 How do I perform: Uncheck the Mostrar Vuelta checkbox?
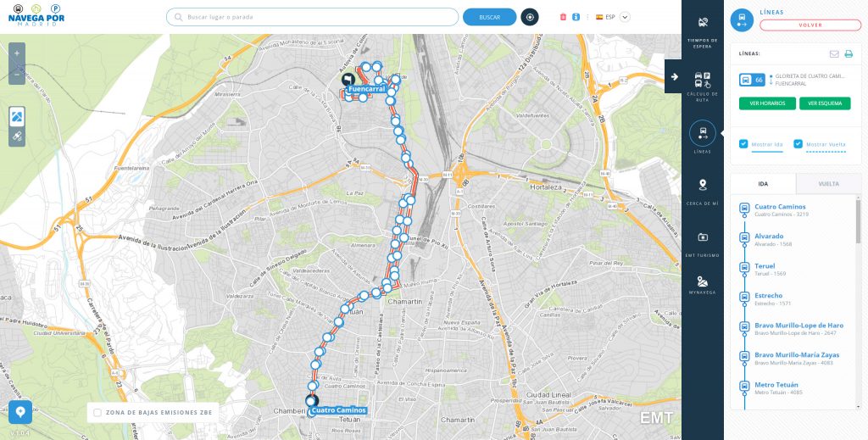[798, 144]
